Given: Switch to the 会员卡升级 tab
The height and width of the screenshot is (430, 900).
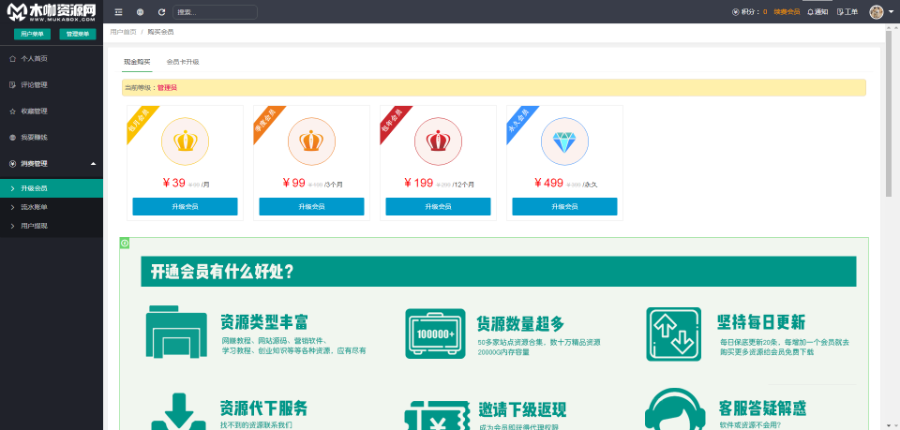Looking at the screenshot, I should point(182,62).
